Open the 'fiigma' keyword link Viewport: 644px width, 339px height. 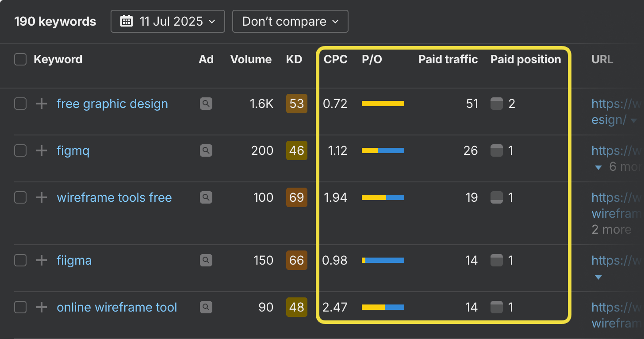click(74, 261)
